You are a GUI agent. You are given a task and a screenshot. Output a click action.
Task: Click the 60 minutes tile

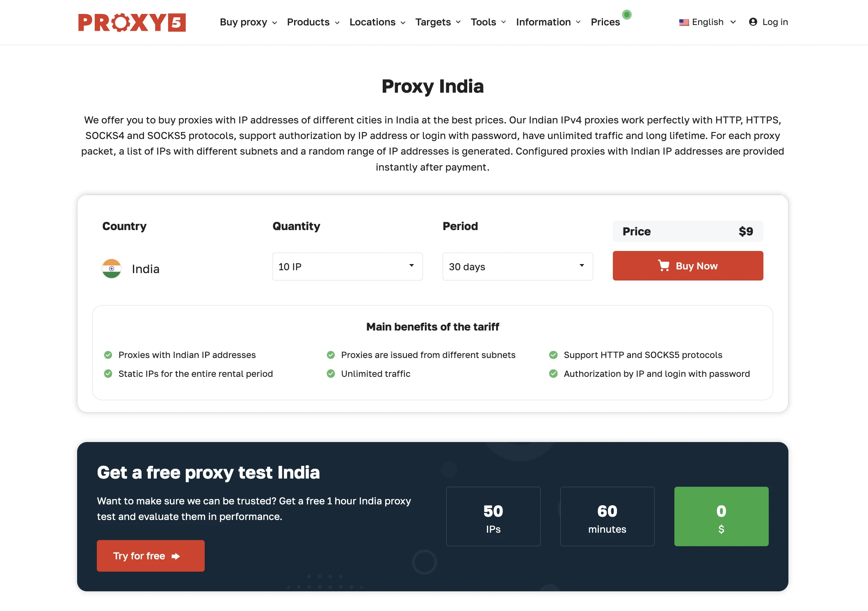[607, 516]
